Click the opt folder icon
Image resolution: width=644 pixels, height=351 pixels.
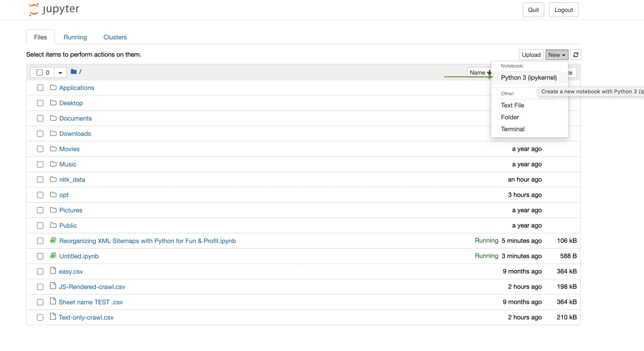pos(53,194)
